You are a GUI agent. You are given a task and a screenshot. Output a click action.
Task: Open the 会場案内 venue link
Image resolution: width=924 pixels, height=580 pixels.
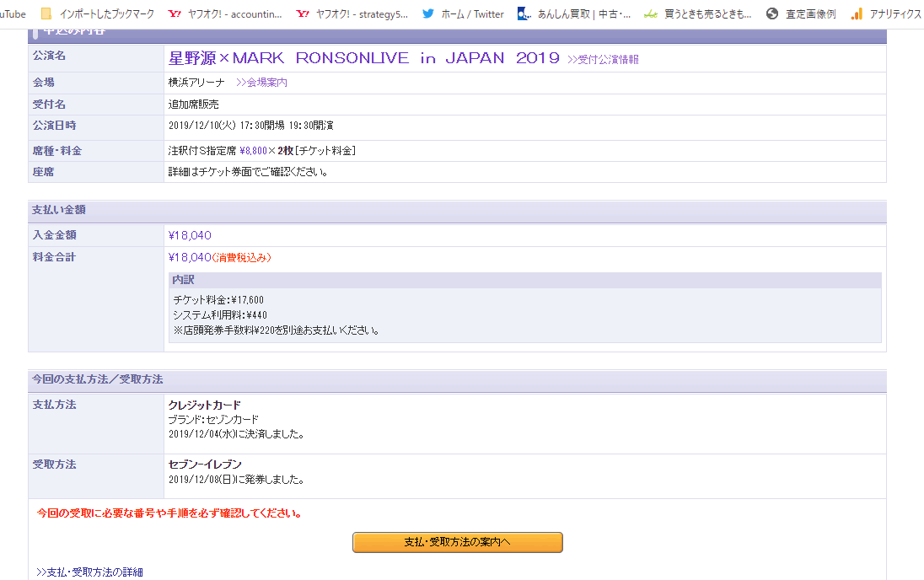coord(261,83)
